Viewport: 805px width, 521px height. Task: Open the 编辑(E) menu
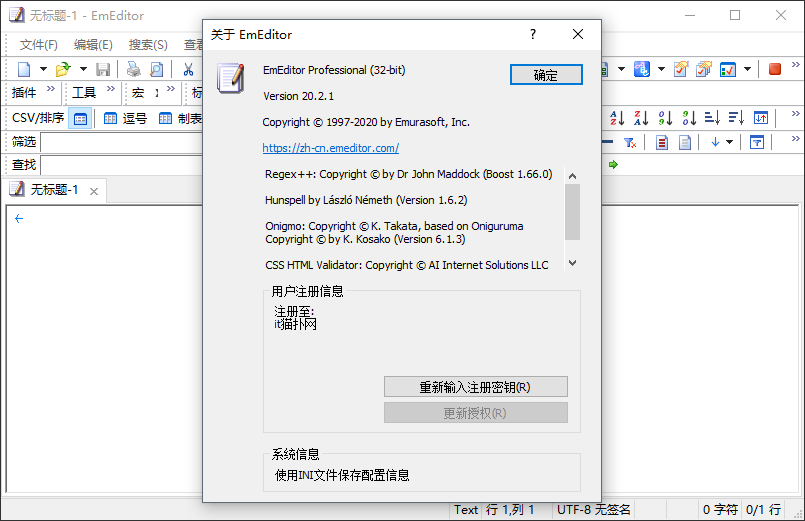tap(93, 45)
